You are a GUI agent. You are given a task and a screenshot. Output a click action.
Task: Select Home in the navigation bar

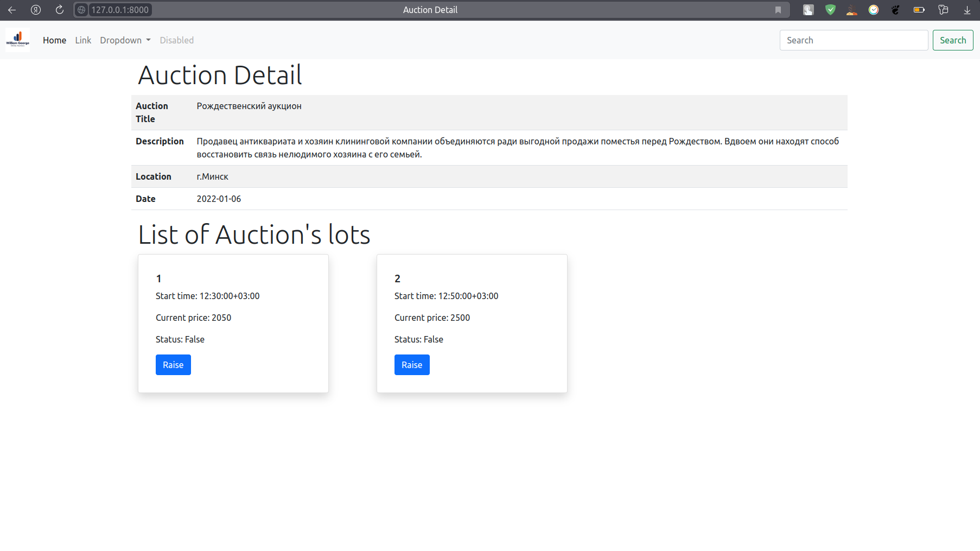tap(54, 40)
